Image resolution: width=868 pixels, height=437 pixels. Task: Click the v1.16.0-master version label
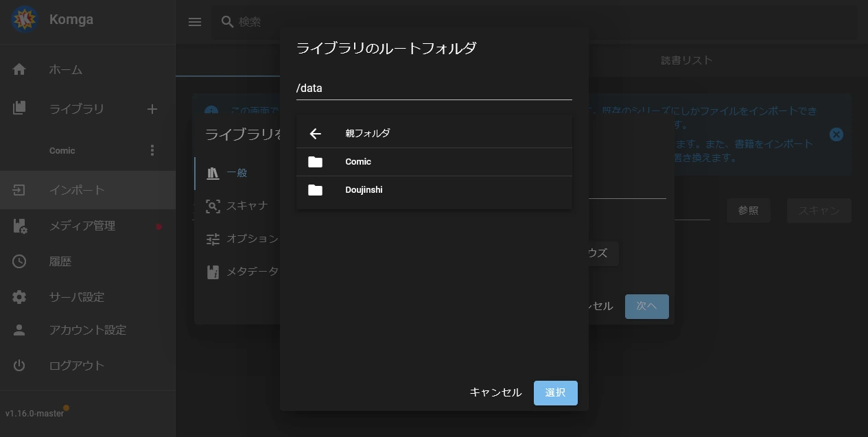[34, 414]
